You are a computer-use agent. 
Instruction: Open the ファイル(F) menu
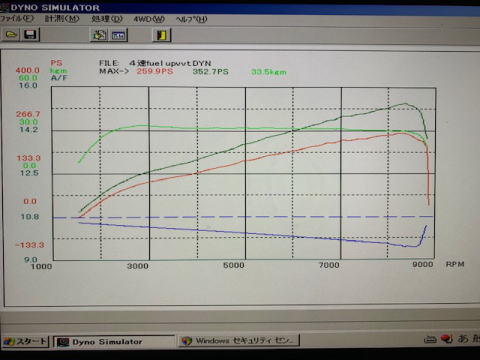point(17,18)
